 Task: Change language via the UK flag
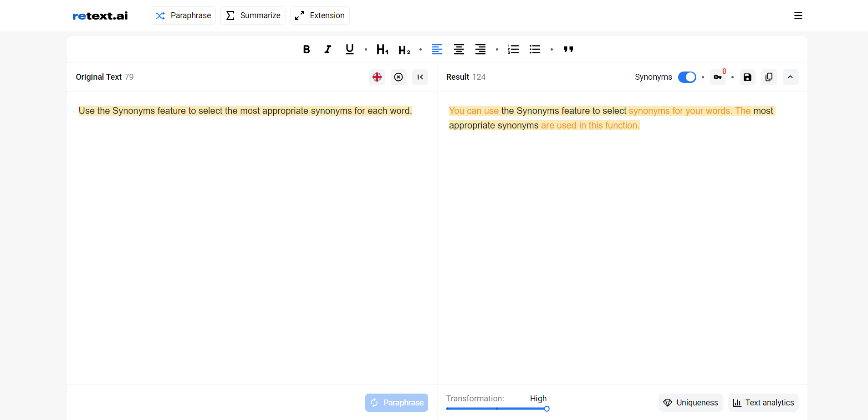[377, 77]
